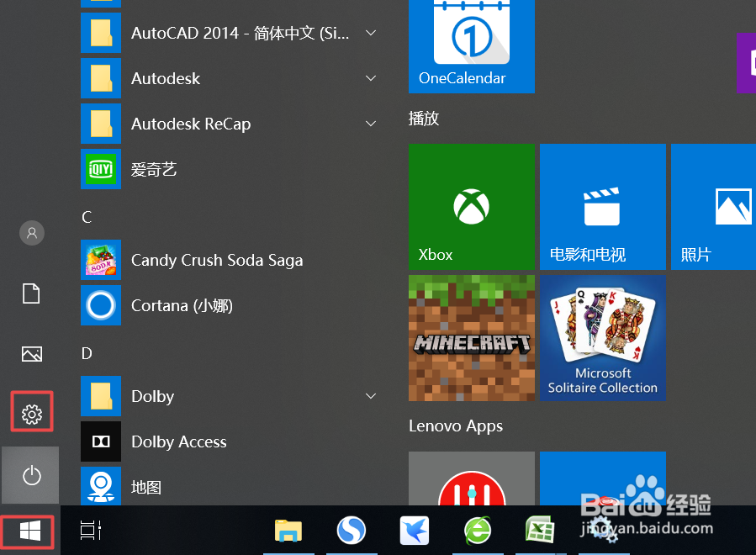
Task: Jump to letter C section header
Action: tap(87, 217)
